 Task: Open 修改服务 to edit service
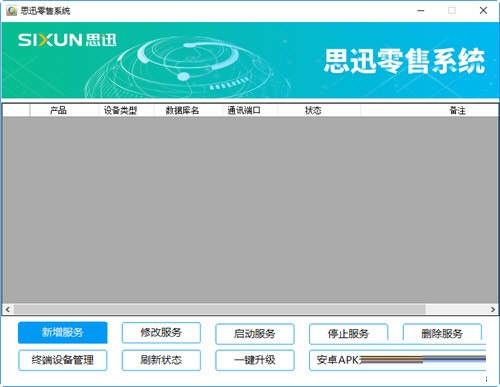[x=161, y=332]
